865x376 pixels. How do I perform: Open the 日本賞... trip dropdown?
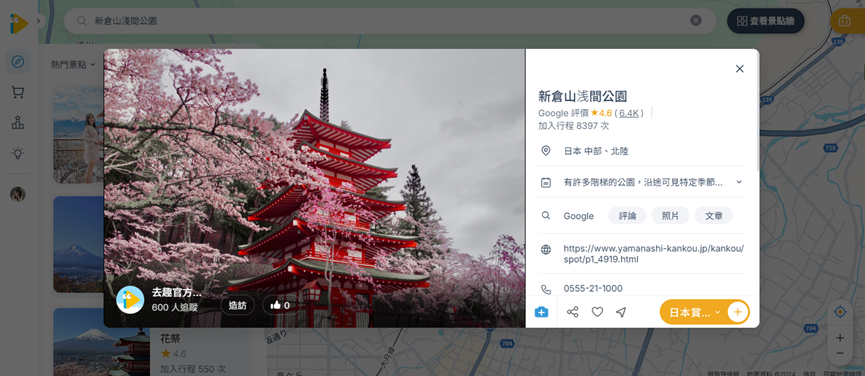point(694,312)
